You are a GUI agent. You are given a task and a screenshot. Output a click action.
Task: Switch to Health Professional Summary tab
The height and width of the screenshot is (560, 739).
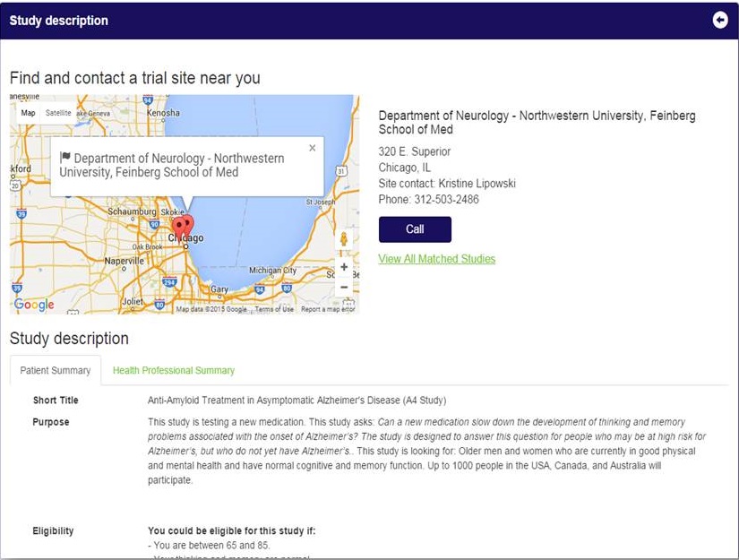[x=174, y=370]
